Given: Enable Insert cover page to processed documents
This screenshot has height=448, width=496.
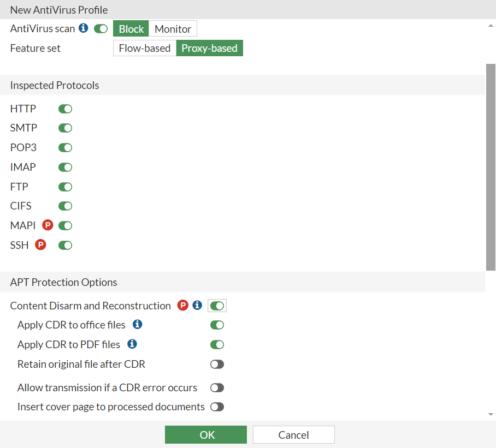Looking at the screenshot, I should [x=217, y=407].
